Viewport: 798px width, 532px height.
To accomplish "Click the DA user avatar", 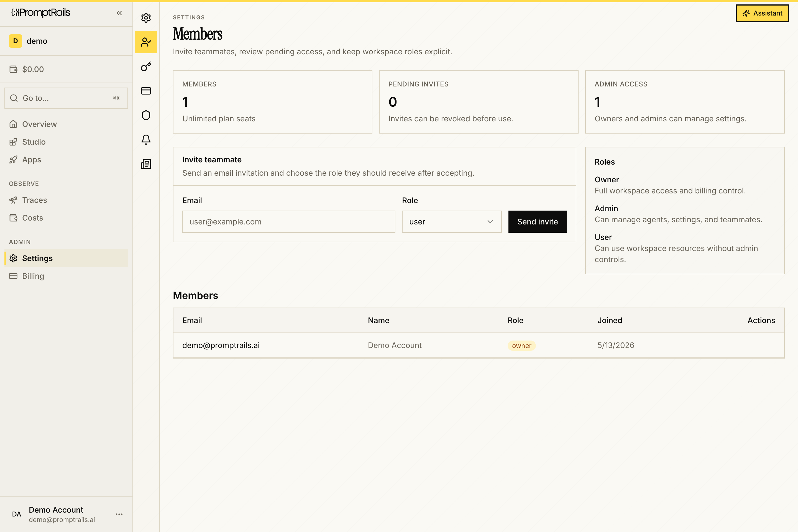I will click(16, 514).
